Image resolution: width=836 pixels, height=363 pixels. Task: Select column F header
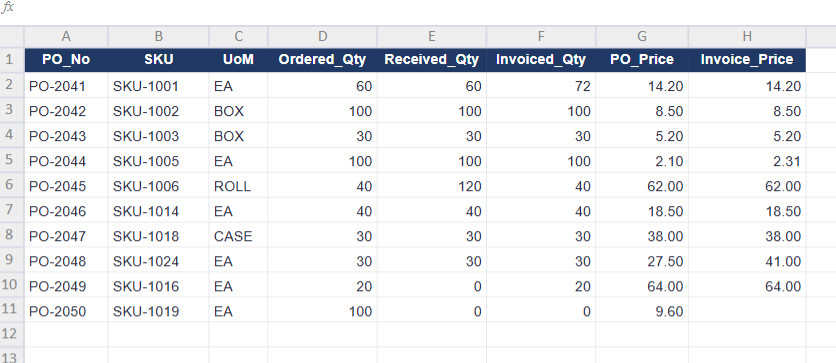[x=541, y=36]
